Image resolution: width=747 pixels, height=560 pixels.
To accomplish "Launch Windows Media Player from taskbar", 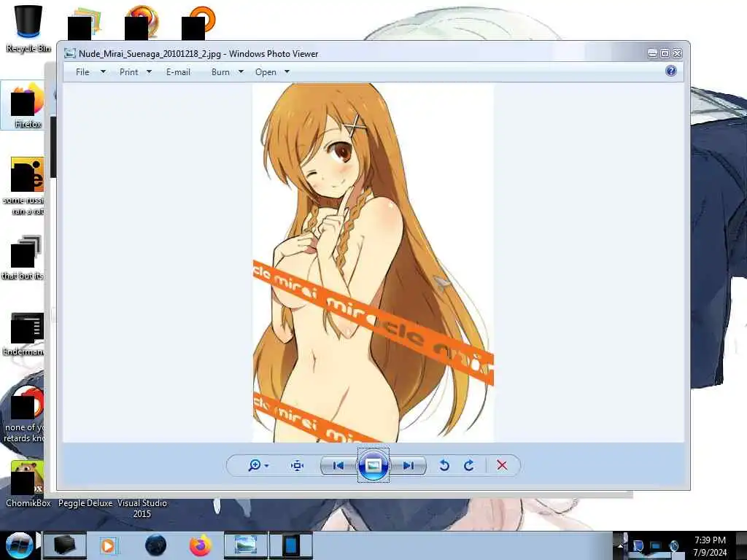I will pos(108,545).
